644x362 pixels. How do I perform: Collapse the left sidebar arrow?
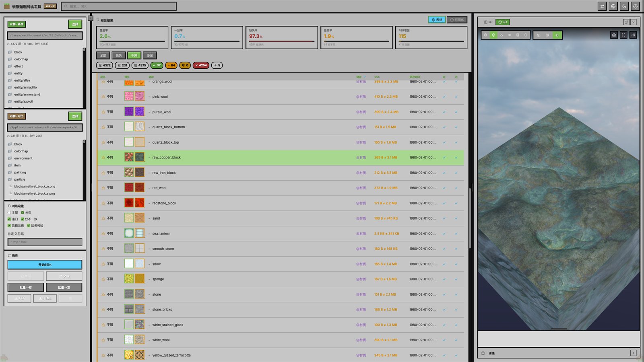pos(91,19)
